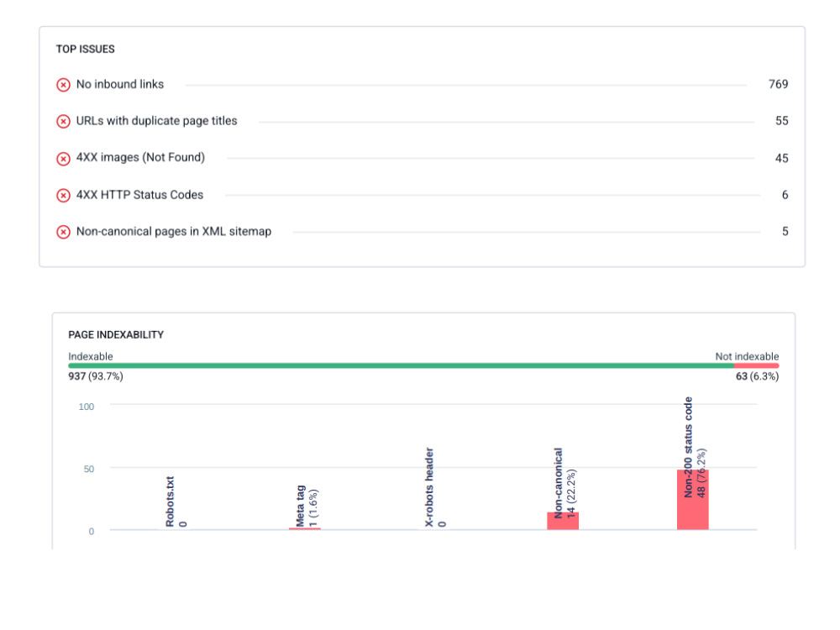Click error icon for 4XX HTTP Status Codes
Viewport: 840px width, 630px height.
point(63,195)
